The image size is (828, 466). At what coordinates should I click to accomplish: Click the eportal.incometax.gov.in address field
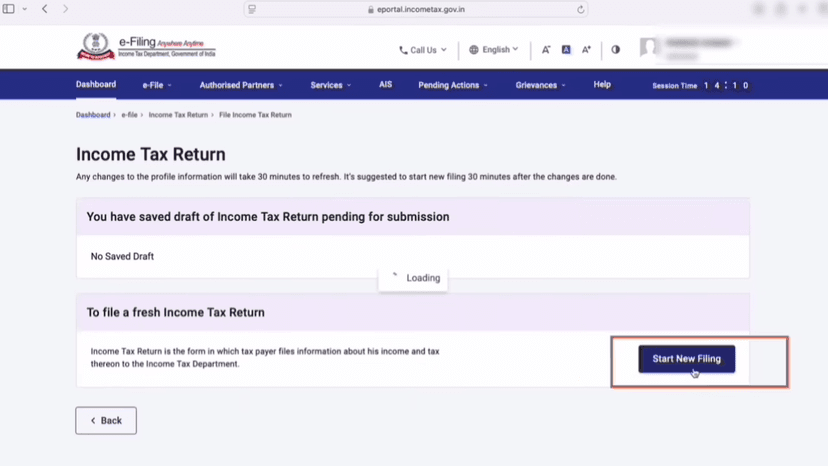416,9
